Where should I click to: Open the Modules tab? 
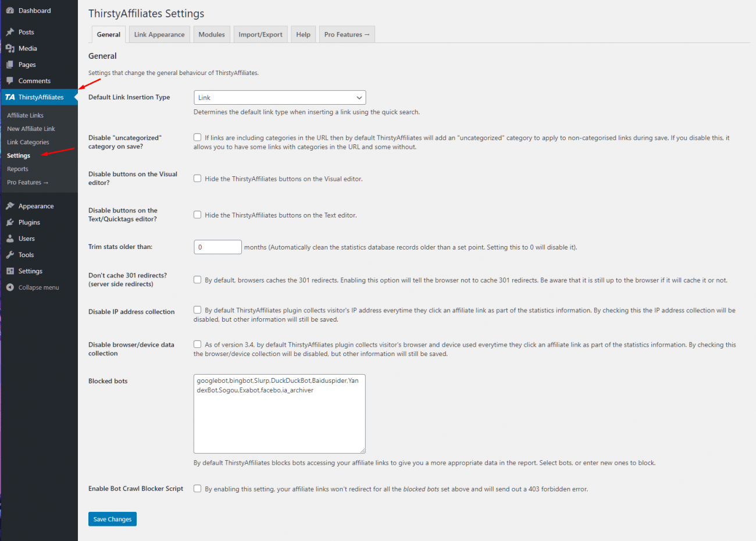click(212, 34)
